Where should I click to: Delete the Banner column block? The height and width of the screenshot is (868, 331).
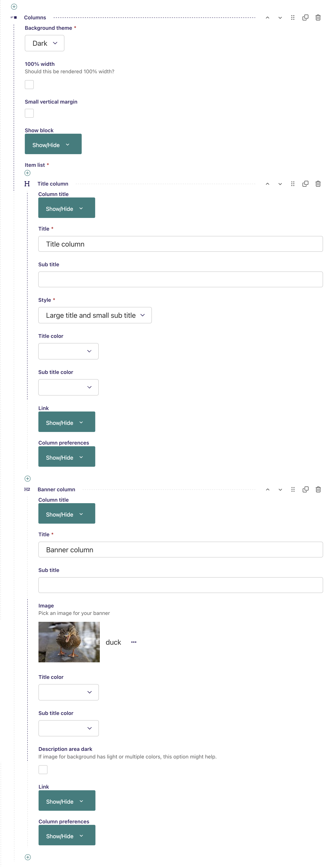click(x=318, y=490)
